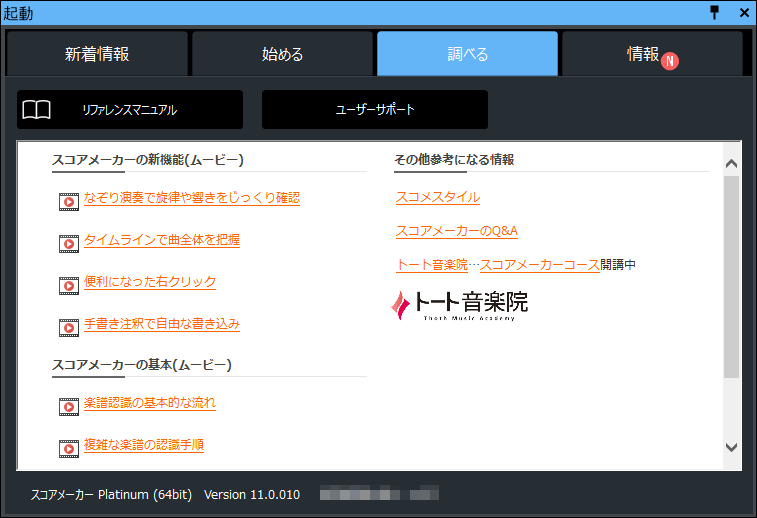Click the トート音楽院 logo image
The image size is (757, 518).
pos(459,304)
